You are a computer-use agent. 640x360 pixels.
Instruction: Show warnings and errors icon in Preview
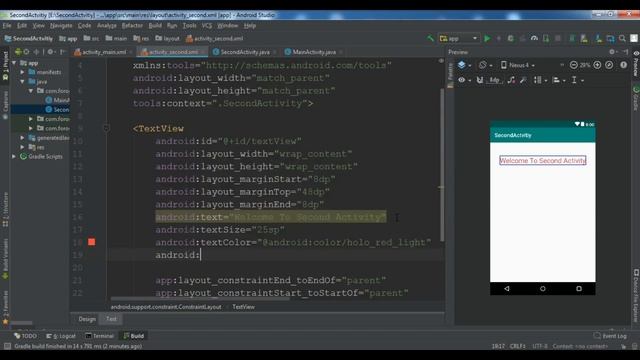click(623, 65)
